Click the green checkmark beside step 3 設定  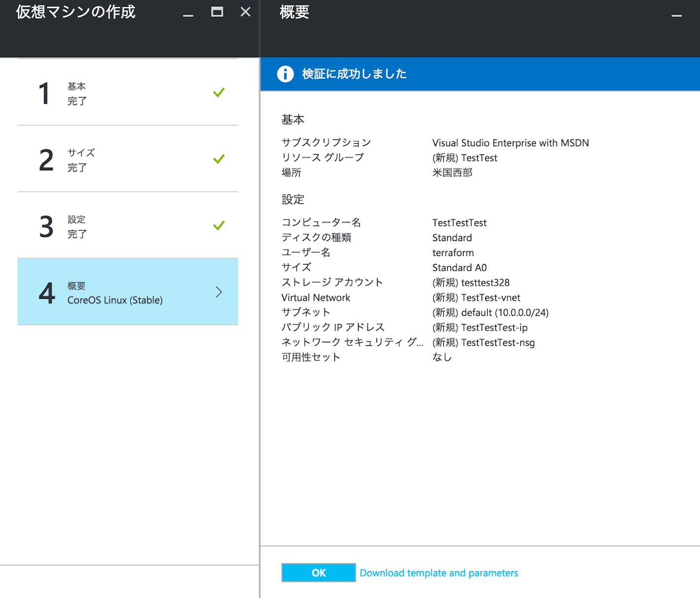[x=219, y=226]
